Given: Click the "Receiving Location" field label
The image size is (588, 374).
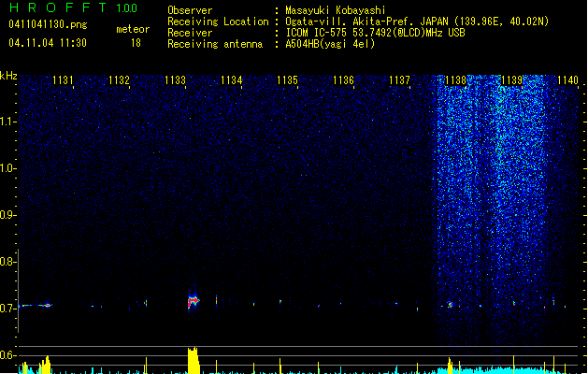Looking at the screenshot, I should [218, 22].
